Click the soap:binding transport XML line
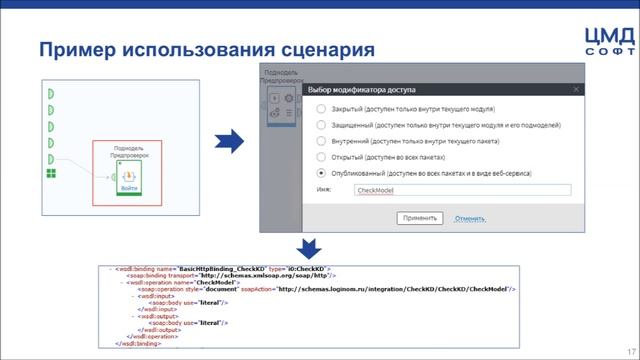 [231, 276]
